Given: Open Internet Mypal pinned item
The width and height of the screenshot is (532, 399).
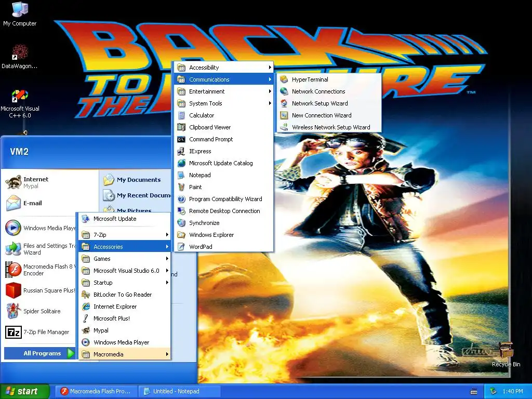Looking at the screenshot, I should coord(50,182).
